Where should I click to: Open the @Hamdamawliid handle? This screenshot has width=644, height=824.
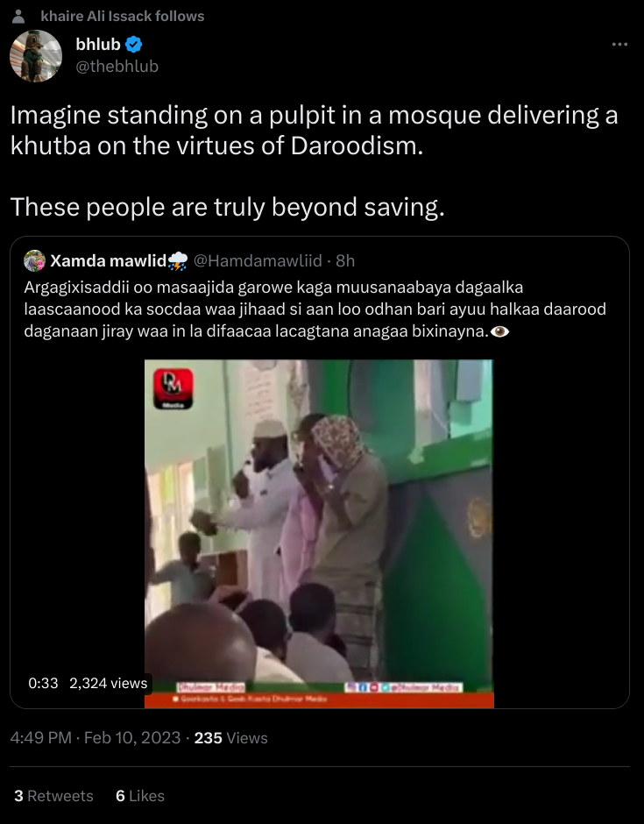coord(258,260)
